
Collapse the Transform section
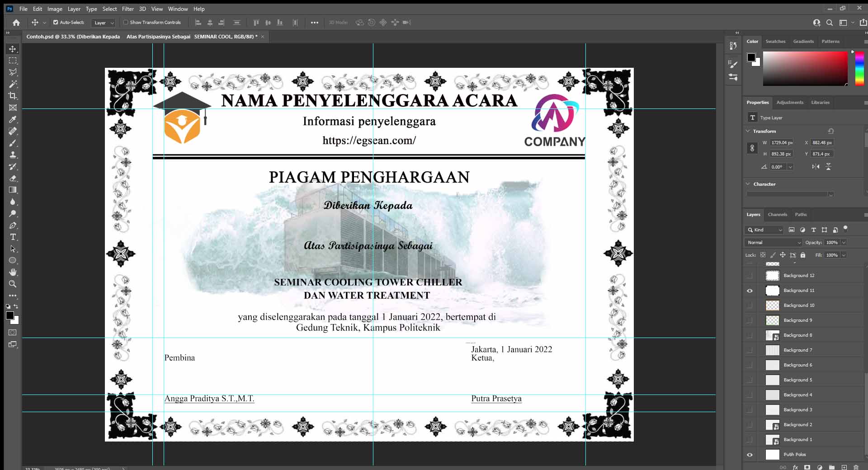coord(748,131)
